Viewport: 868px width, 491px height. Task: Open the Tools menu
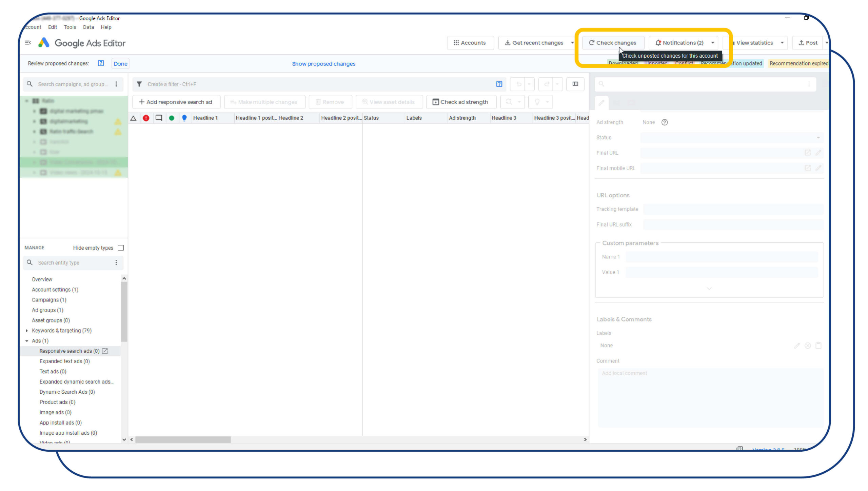[x=70, y=27]
